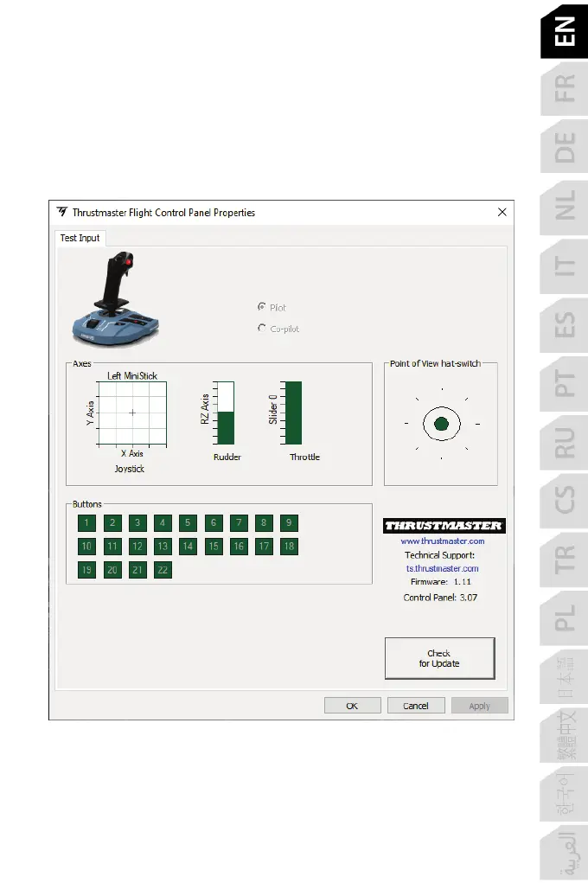Click button indicator 20
This screenshot has height=883, width=588.
pyautogui.click(x=112, y=571)
